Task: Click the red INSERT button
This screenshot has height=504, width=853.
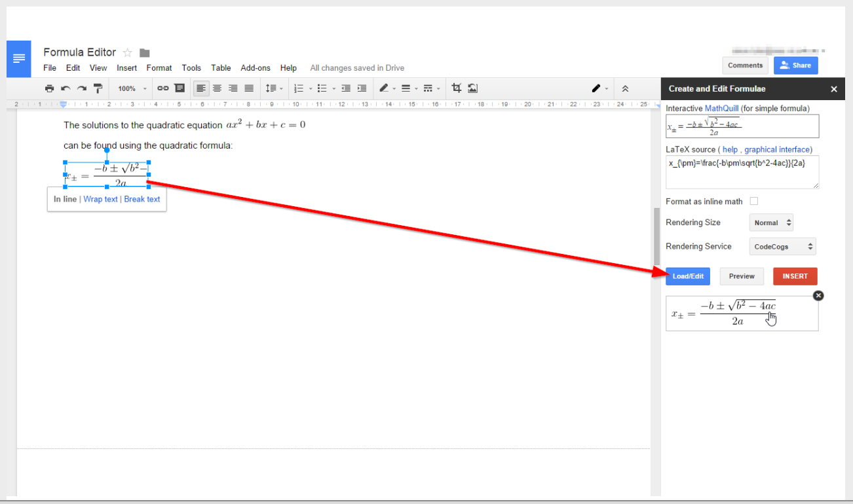Action: 795,276
